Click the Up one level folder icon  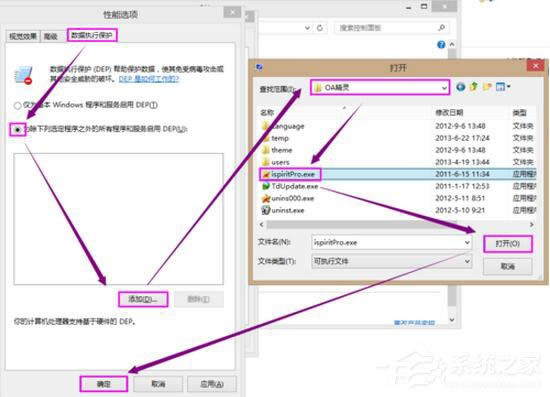coord(474,86)
